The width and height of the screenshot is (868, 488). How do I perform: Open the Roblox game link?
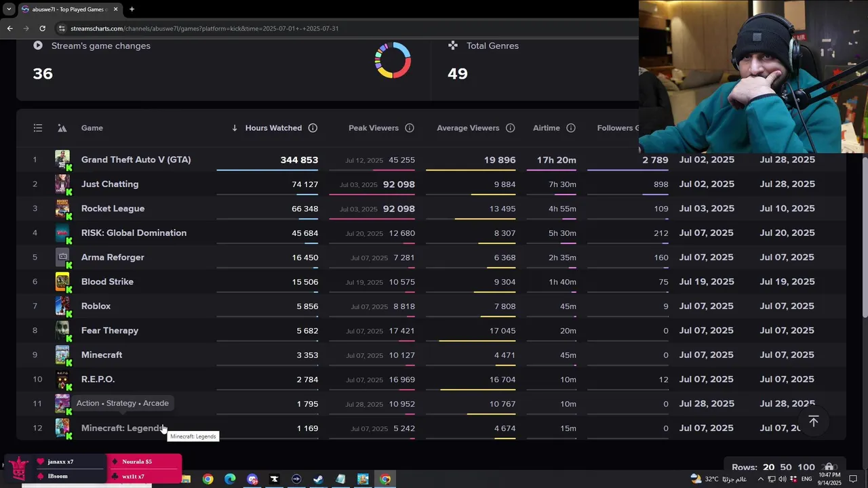(x=96, y=306)
